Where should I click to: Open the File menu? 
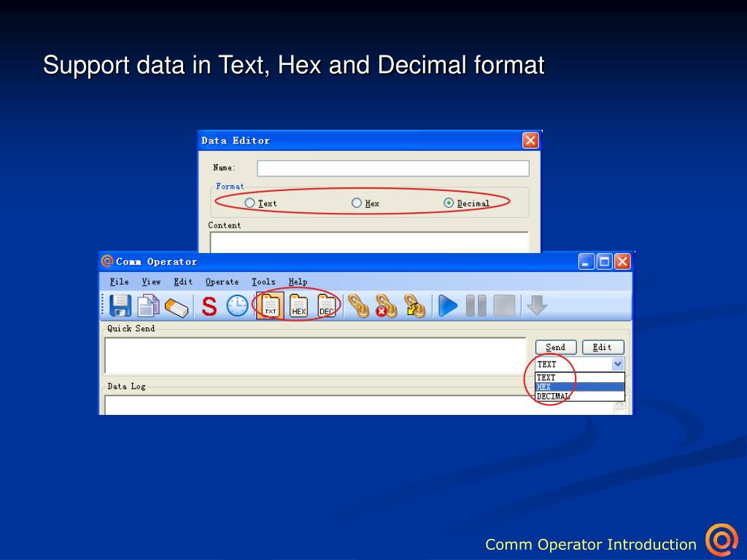[119, 281]
